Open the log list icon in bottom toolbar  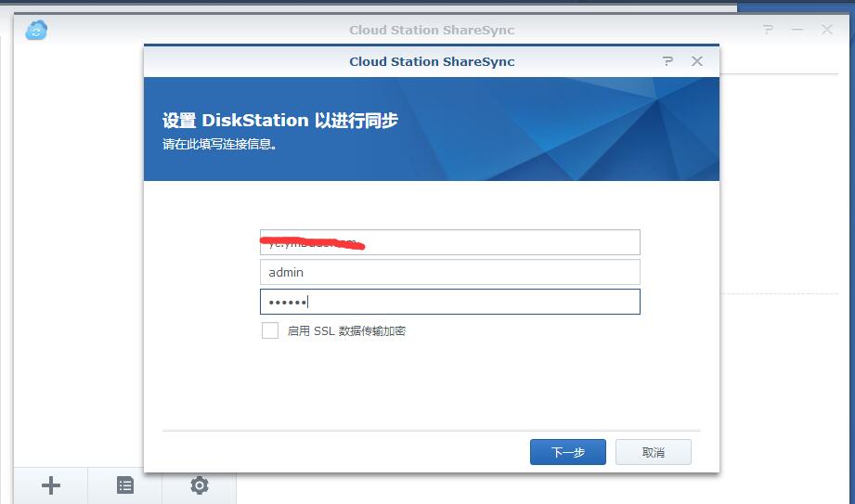click(125, 485)
